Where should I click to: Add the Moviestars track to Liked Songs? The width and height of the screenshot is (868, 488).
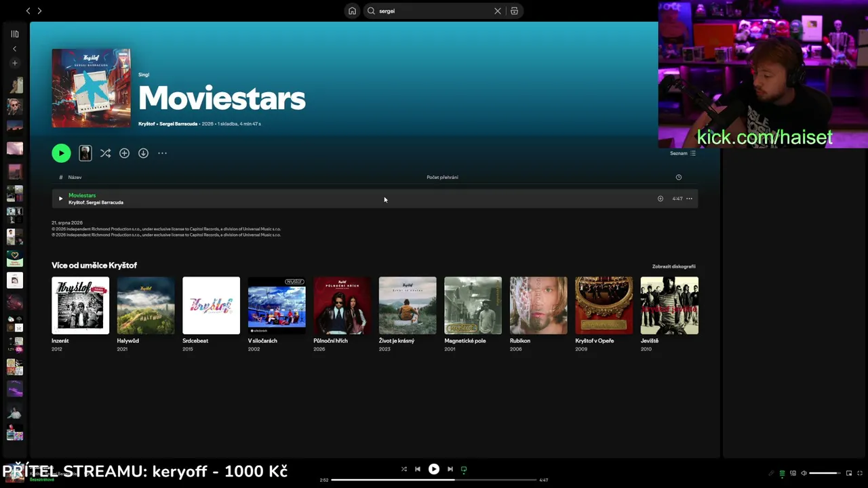pos(660,199)
